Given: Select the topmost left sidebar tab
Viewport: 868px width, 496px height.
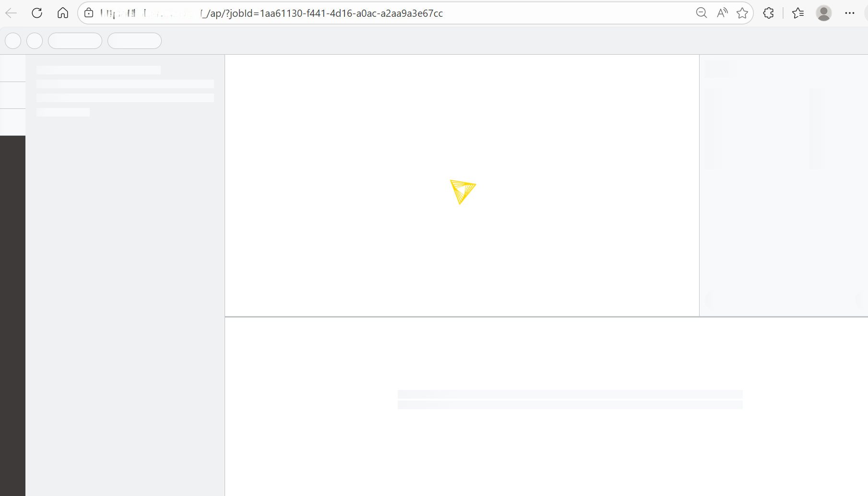Looking at the screenshot, I should coord(12,68).
